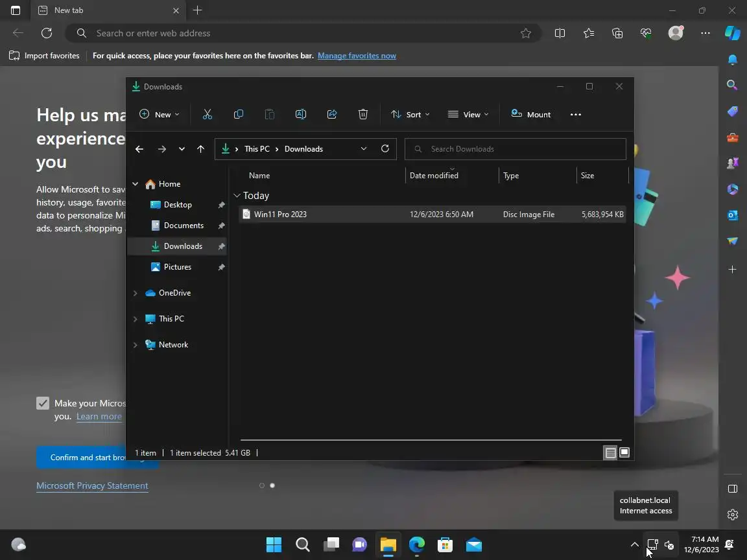The width and height of the screenshot is (747, 560).
Task: Open sidebar Tools briefcase icon
Action: click(732, 137)
